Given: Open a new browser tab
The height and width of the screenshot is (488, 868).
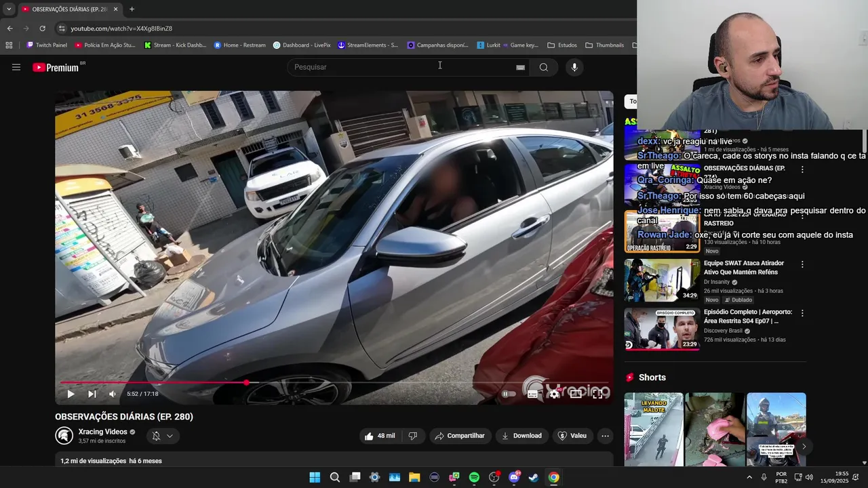Looking at the screenshot, I should tap(132, 9).
